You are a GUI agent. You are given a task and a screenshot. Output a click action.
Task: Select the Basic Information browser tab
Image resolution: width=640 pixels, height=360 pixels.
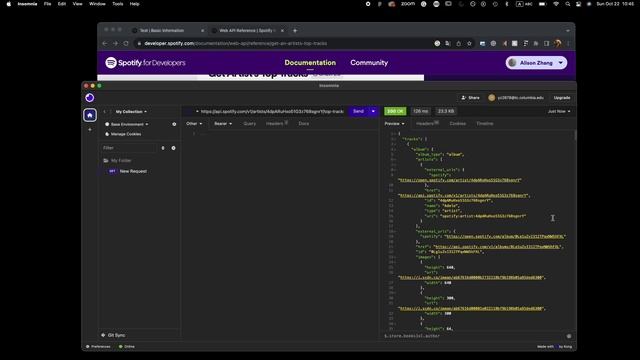[x=168, y=31]
